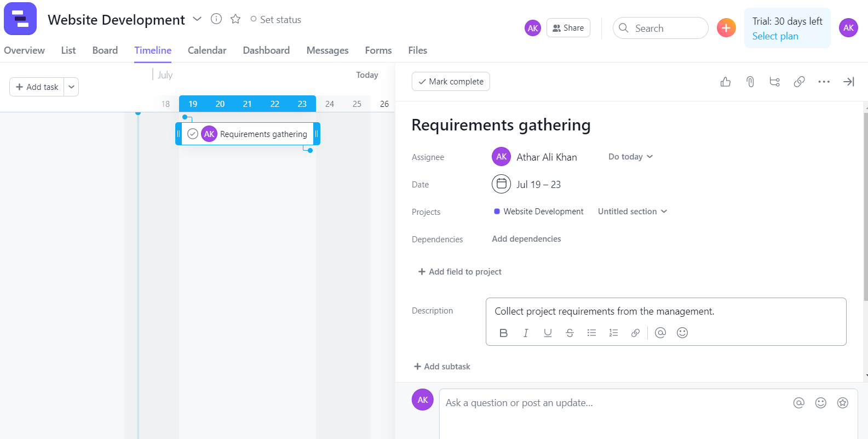Viewport: 868px width, 439px height.
Task: Jump to Today on timeline
Action: click(x=367, y=75)
